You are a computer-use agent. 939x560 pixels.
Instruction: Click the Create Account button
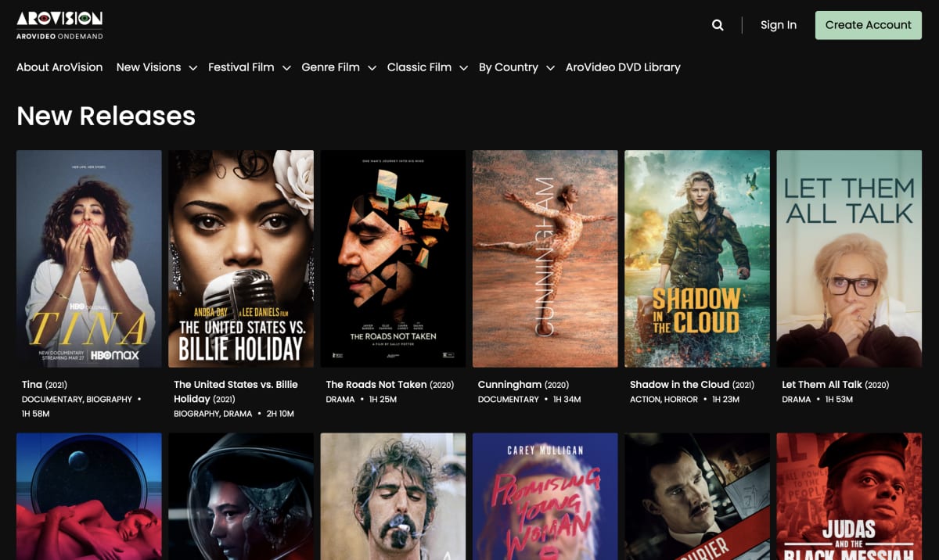869,25
